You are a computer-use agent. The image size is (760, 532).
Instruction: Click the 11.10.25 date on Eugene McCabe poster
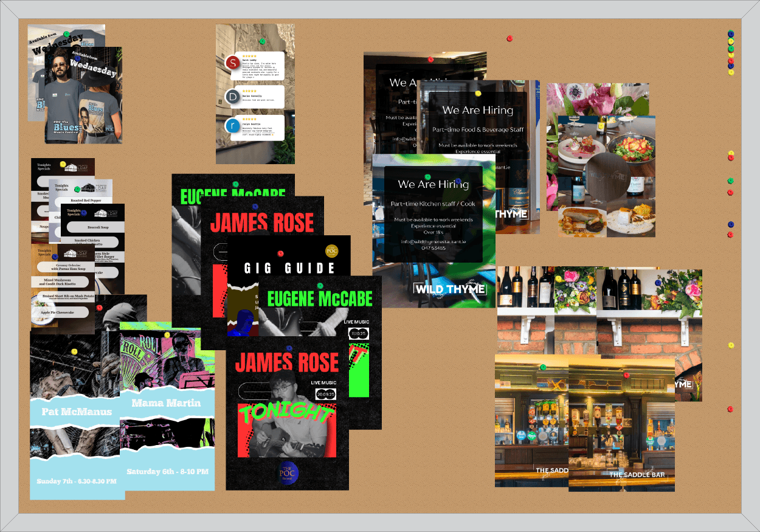(x=358, y=333)
